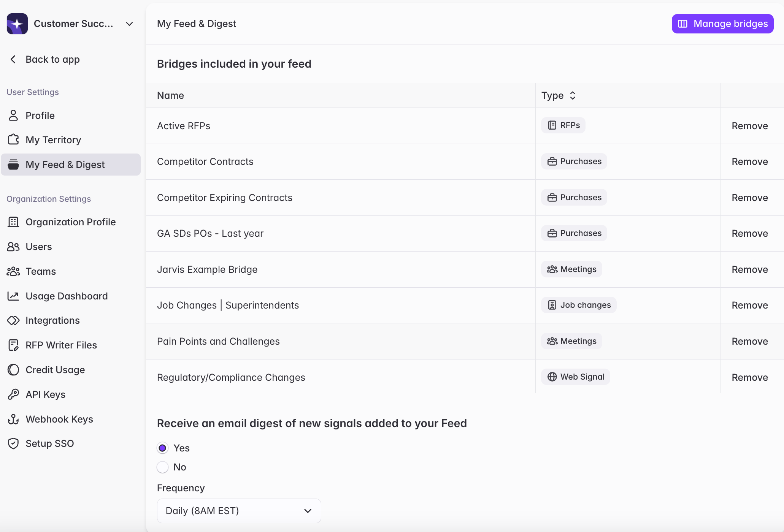The image size is (784, 532).
Task: Click the Teams group icon
Action: point(13,271)
